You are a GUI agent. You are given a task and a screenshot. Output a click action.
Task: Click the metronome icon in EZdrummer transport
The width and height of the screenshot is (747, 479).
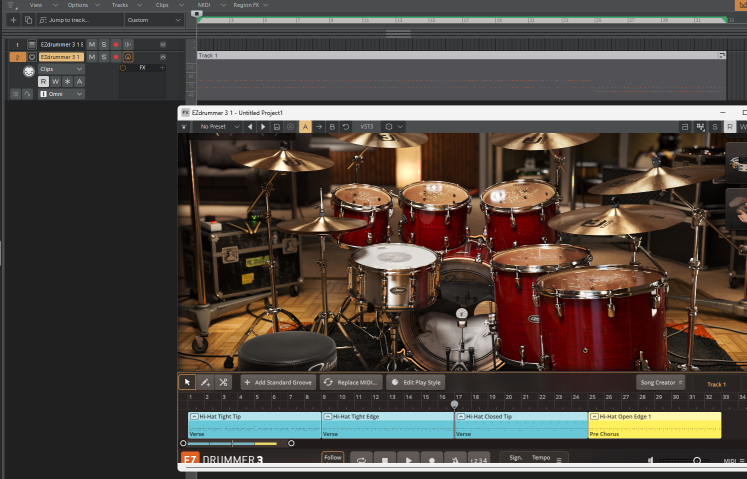[455, 460]
